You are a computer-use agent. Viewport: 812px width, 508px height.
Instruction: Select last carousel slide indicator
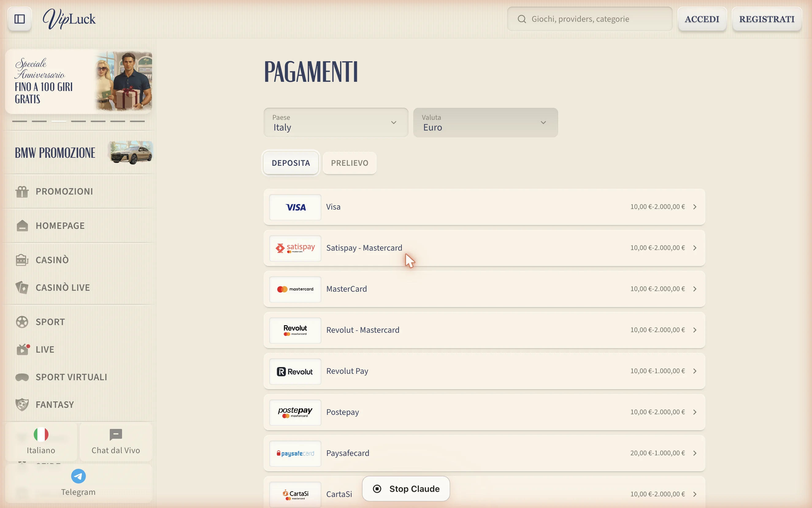pos(137,121)
